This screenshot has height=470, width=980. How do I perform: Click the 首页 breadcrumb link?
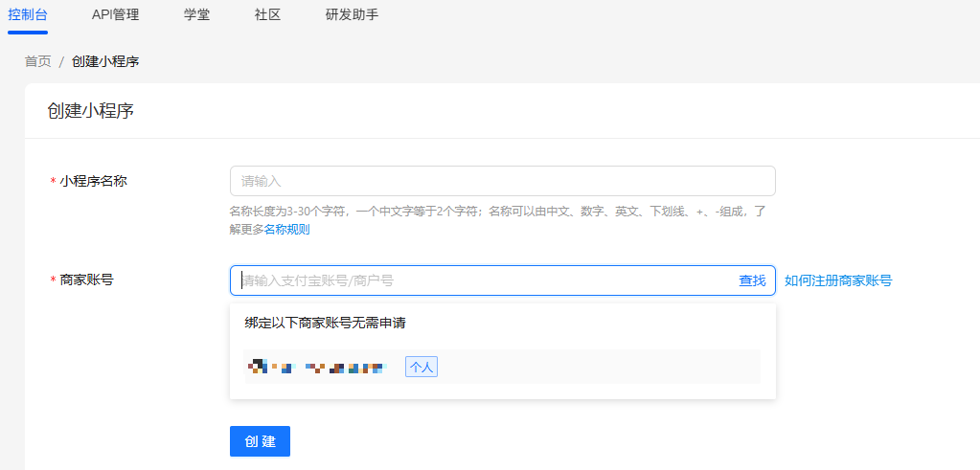tap(38, 61)
